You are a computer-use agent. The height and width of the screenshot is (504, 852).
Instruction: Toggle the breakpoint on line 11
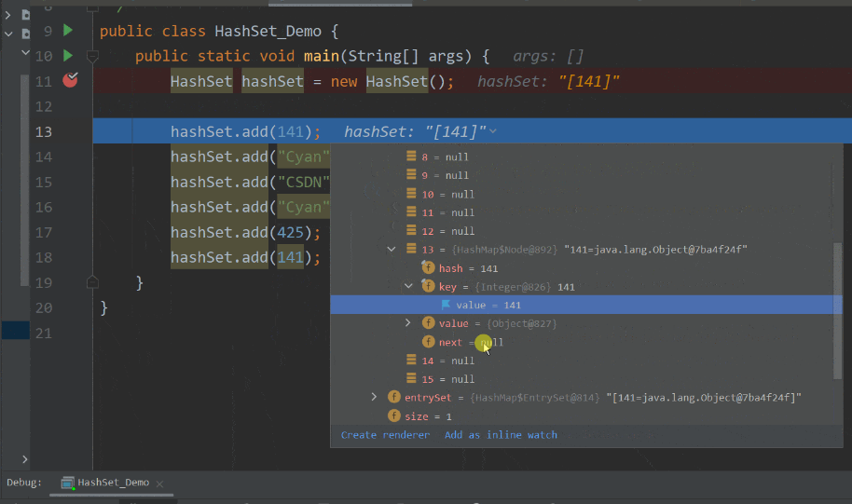[70, 80]
